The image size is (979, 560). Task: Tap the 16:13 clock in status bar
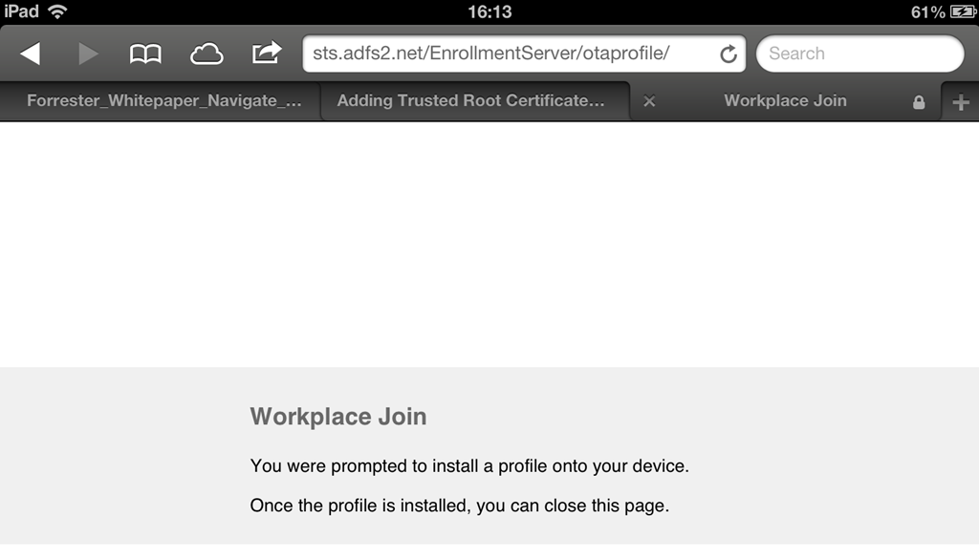click(489, 11)
